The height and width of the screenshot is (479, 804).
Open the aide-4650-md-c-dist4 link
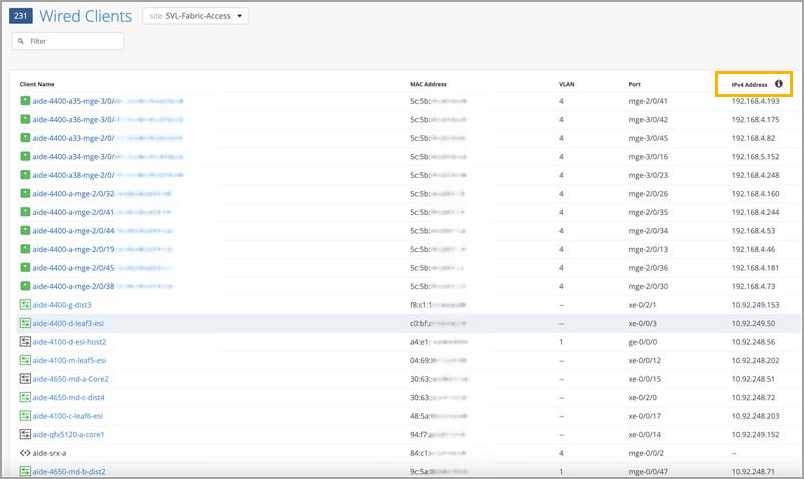68,397
